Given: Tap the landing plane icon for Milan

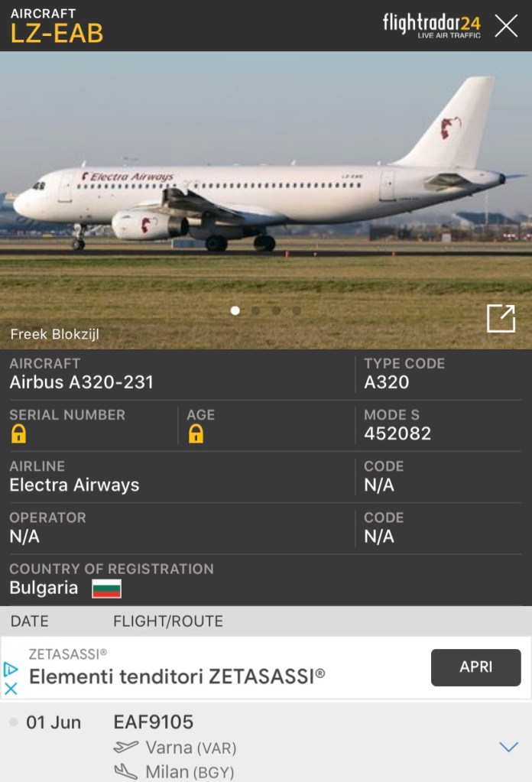Looking at the screenshot, I should [125, 771].
